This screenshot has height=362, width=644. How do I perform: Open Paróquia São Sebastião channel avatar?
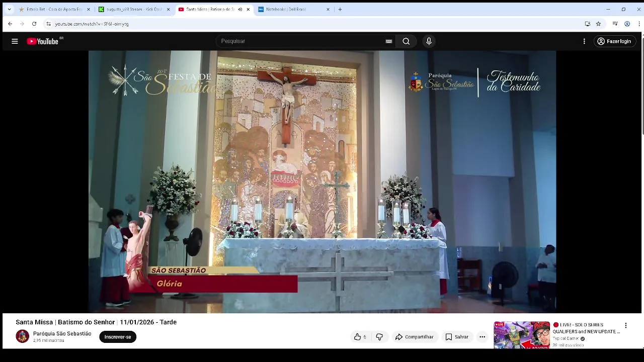(x=22, y=336)
